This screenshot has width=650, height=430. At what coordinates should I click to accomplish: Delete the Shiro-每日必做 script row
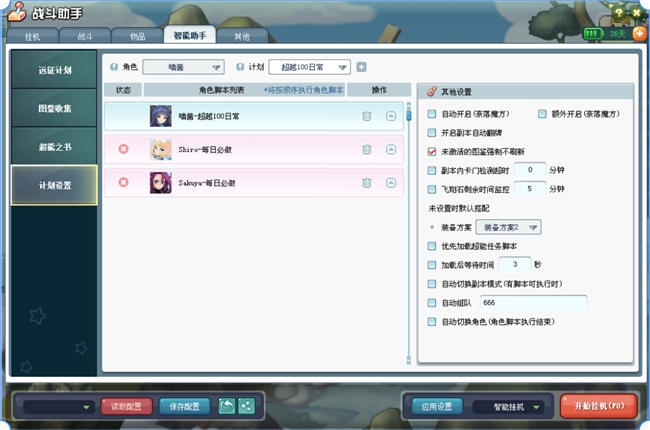(x=367, y=149)
